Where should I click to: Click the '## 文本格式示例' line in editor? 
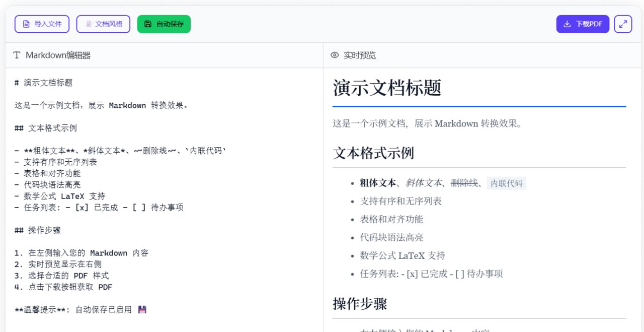coord(46,128)
